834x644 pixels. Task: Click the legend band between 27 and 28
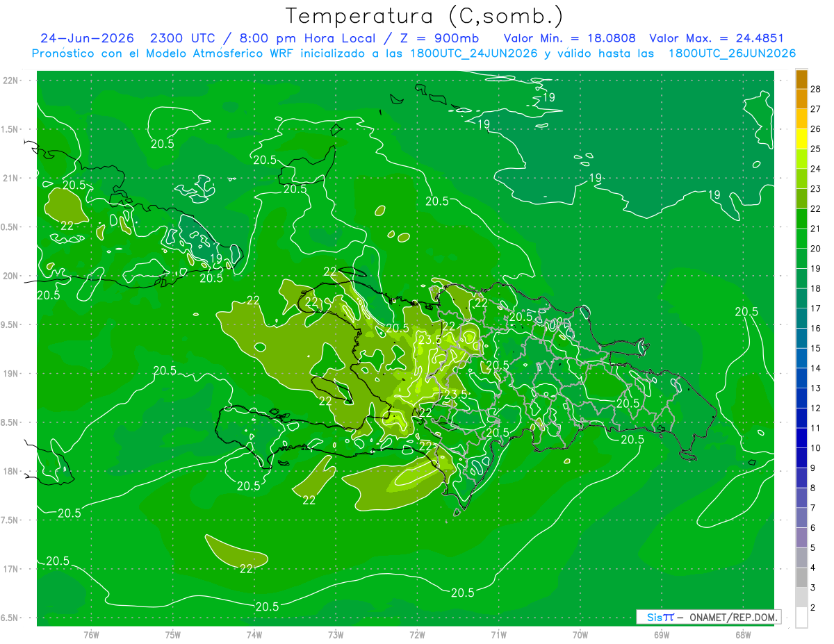coord(801,99)
